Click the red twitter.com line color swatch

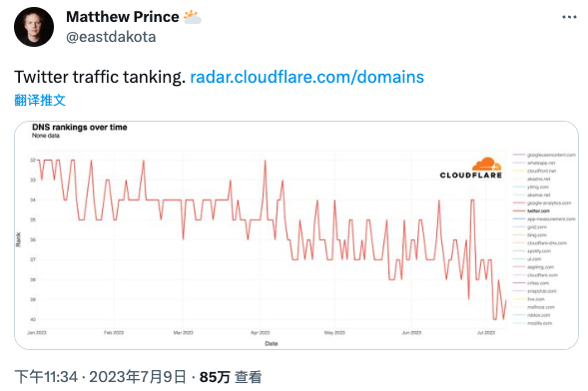519,210
